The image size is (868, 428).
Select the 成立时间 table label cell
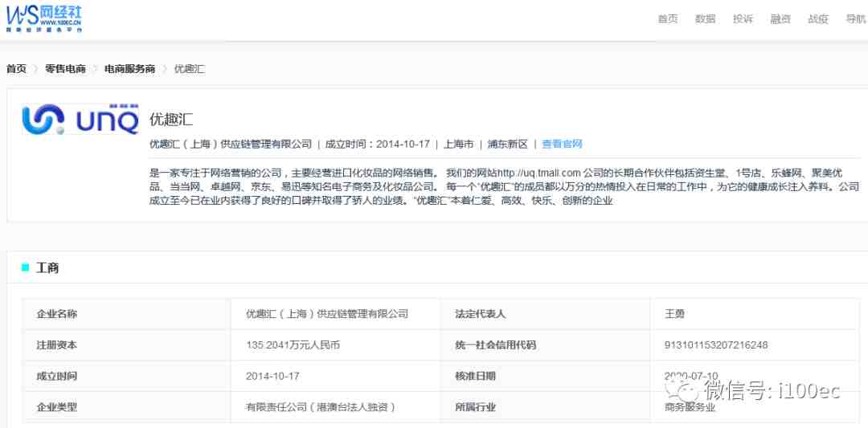pos(126,376)
